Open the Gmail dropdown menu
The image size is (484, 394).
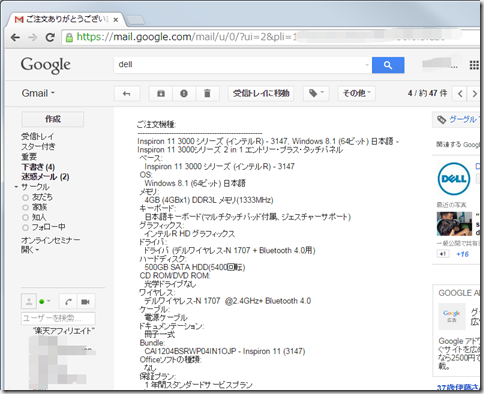click(38, 93)
